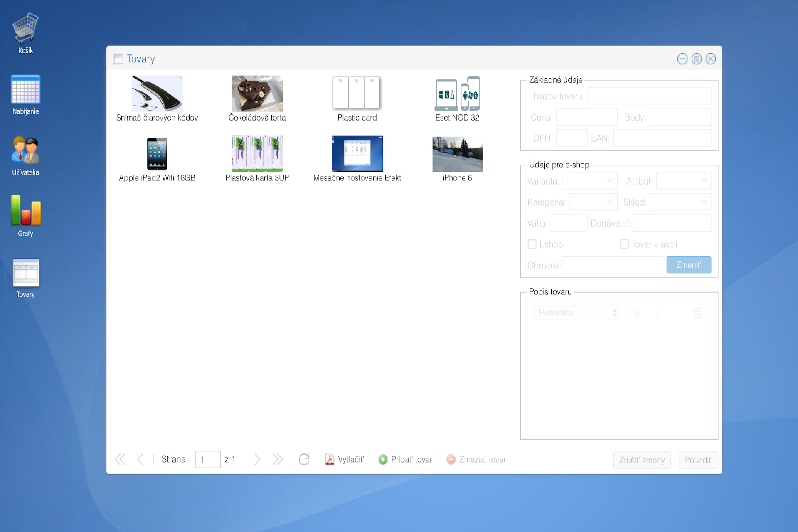
Task: Open the Grafy charts icon
Action: tap(25, 211)
